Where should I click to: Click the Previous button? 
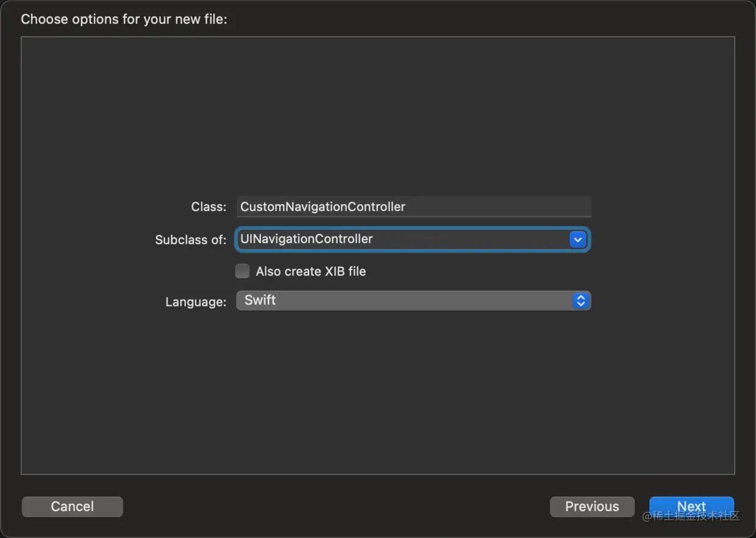pyautogui.click(x=591, y=506)
